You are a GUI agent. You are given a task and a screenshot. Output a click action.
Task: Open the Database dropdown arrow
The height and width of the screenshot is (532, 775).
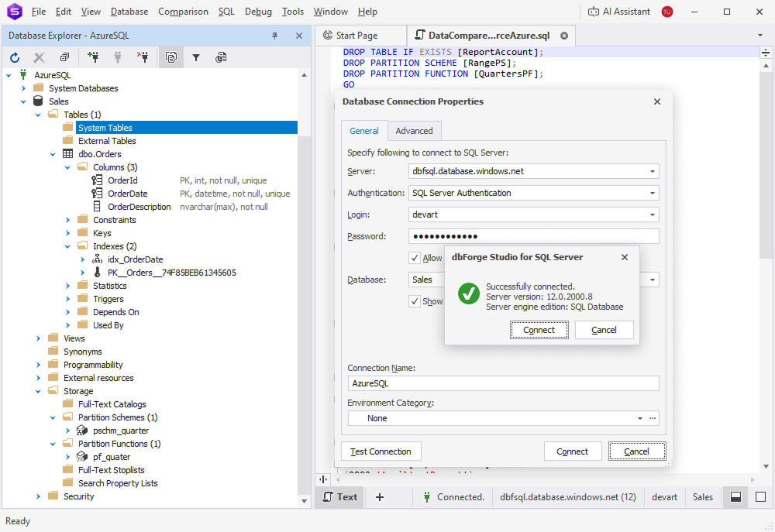[652, 280]
